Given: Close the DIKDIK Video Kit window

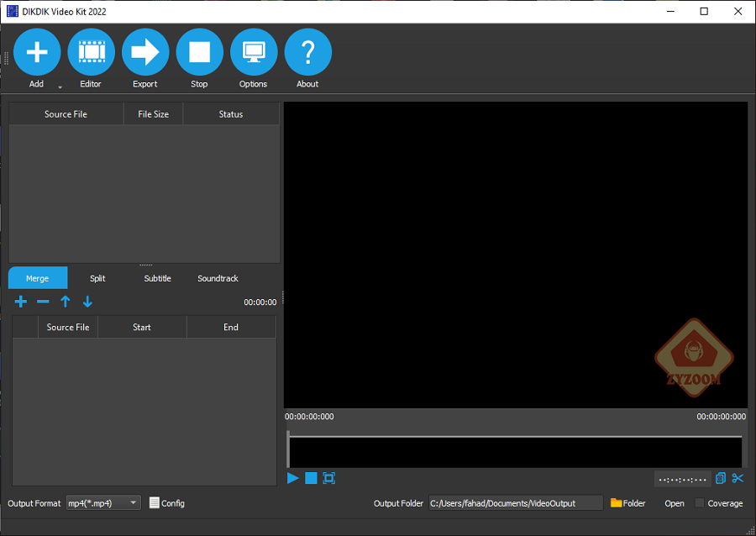Looking at the screenshot, I should (x=738, y=12).
